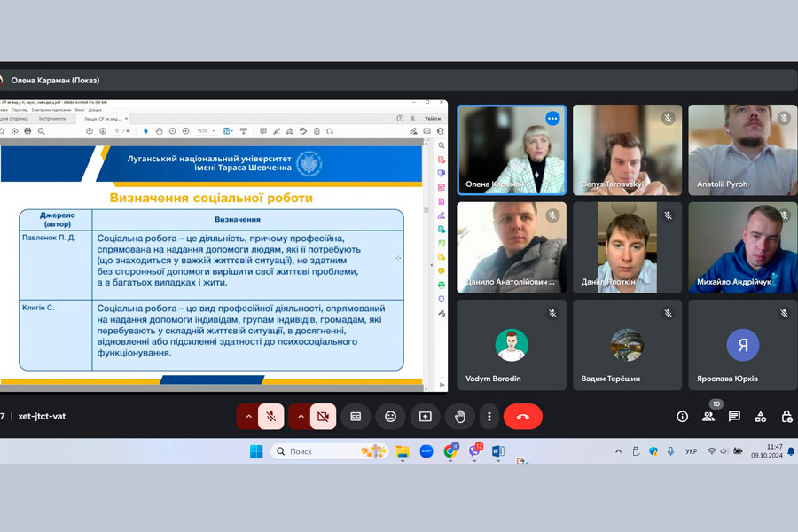The height and width of the screenshot is (532, 798).
Task: Go to next page arrow in Acrobat
Action: pos(102,131)
